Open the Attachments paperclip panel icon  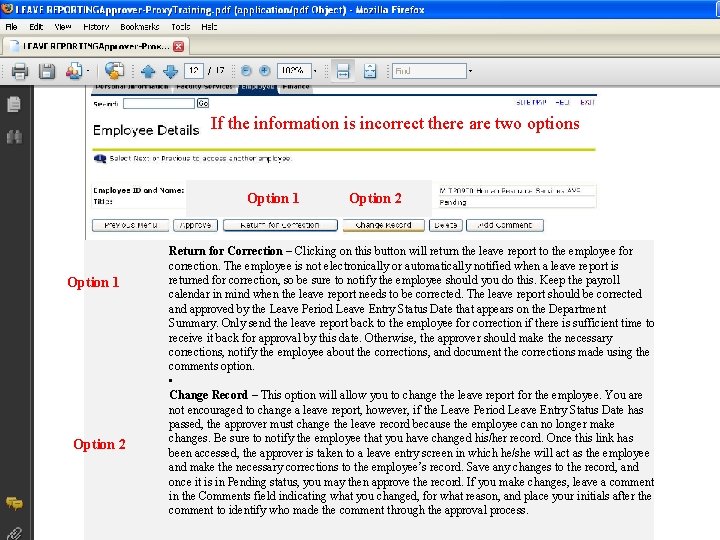pos(14,534)
